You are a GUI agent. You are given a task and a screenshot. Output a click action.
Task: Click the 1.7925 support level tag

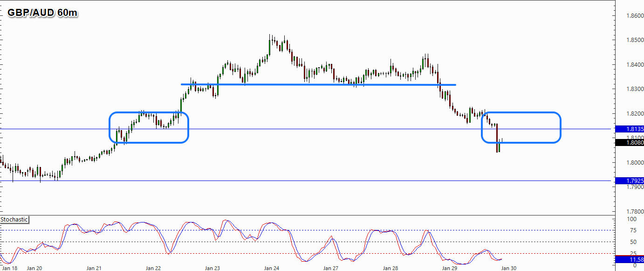point(630,181)
